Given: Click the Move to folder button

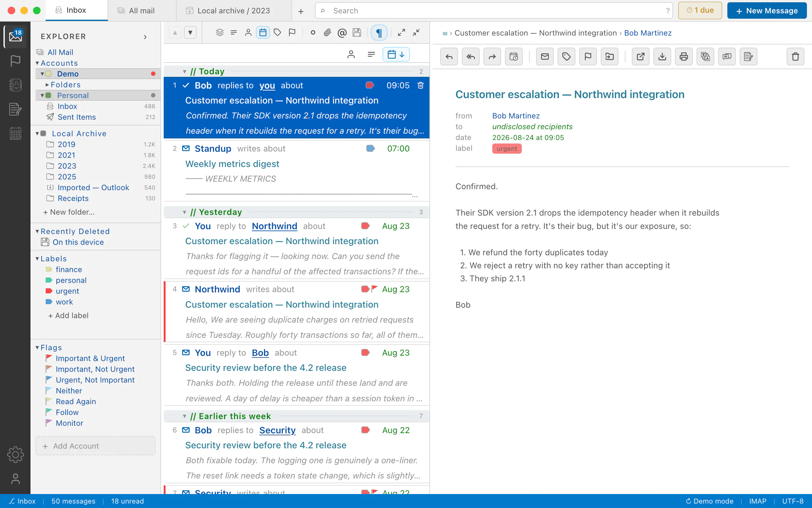Looking at the screenshot, I should click(x=610, y=57).
